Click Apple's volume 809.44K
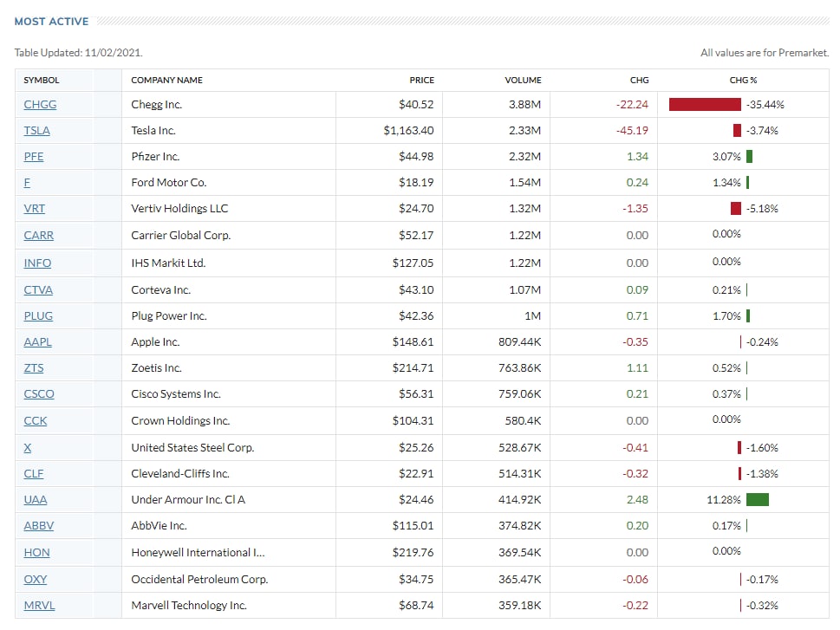This screenshot has width=840, height=630. pos(519,341)
